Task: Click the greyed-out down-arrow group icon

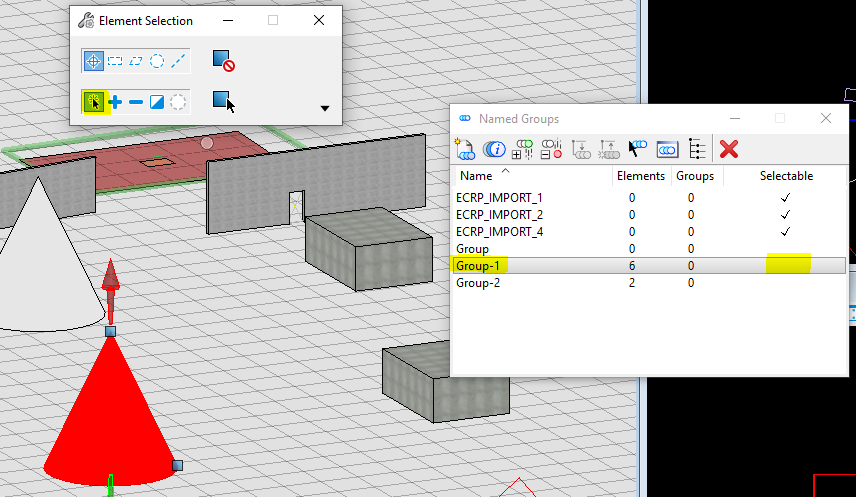Action: pyautogui.click(x=581, y=149)
